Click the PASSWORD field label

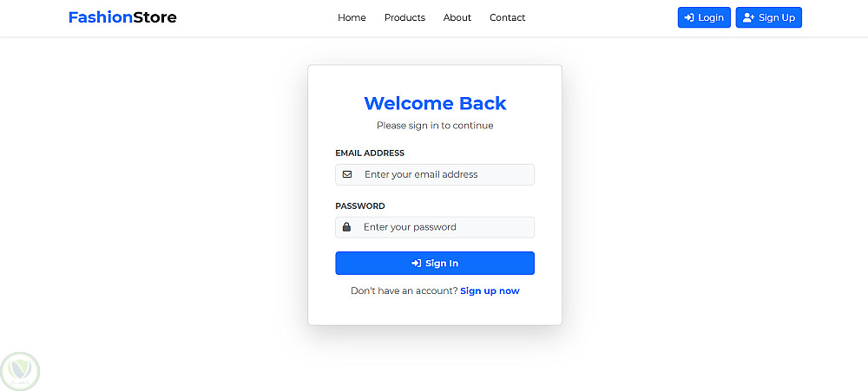tap(360, 206)
